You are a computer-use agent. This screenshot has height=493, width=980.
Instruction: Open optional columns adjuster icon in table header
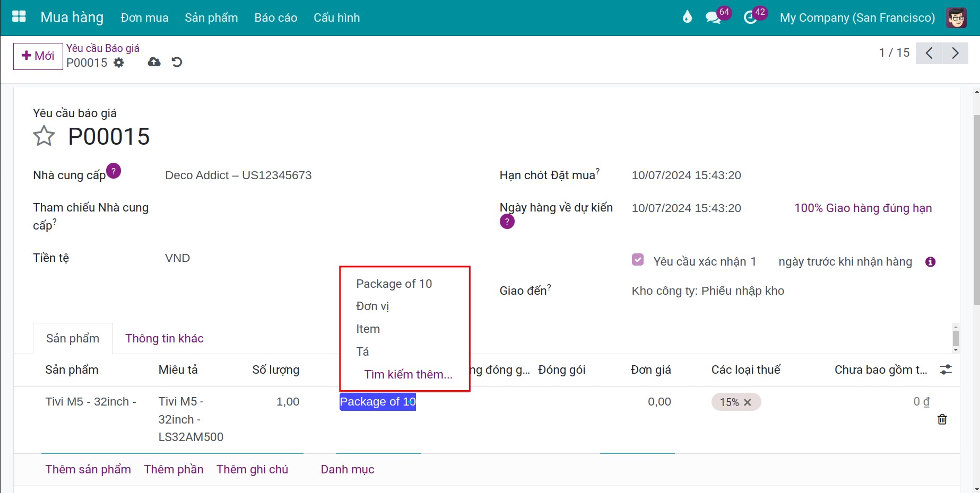(x=946, y=369)
